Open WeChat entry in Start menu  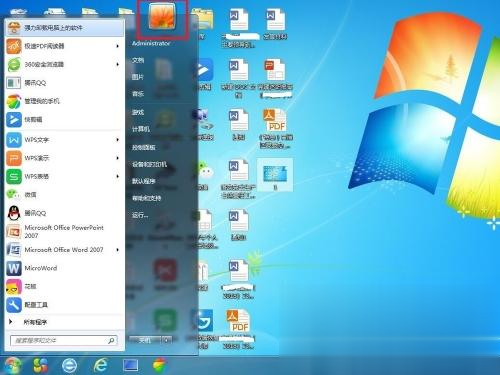(63, 194)
